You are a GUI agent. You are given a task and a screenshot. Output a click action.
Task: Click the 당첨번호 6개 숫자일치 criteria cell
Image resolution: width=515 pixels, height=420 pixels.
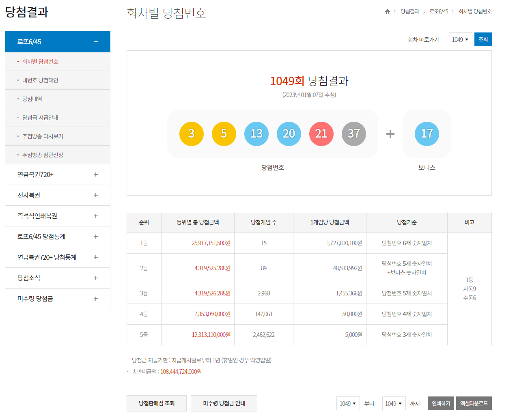(x=407, y=243)
